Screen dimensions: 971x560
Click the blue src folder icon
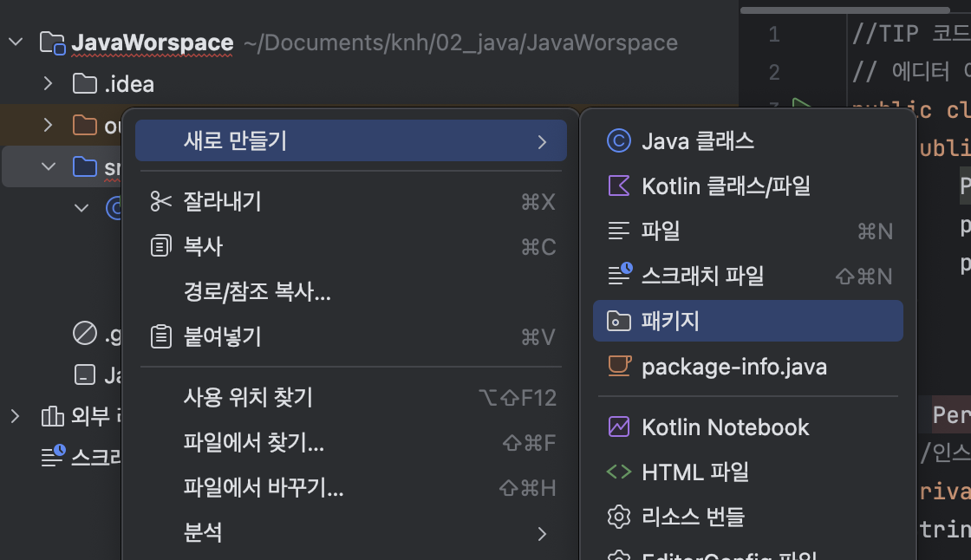click(85, 166)
